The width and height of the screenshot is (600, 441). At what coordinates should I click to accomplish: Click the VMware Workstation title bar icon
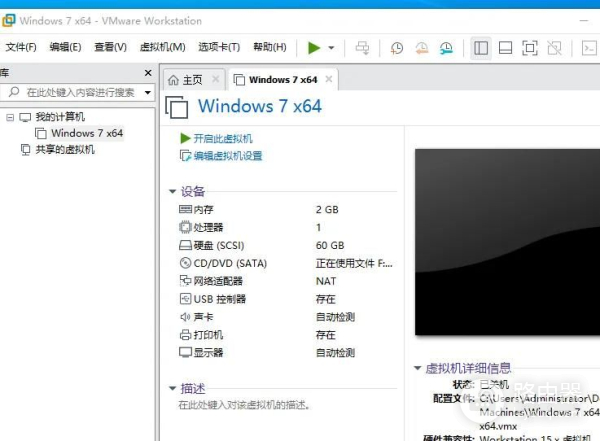(x=8, y=20)
